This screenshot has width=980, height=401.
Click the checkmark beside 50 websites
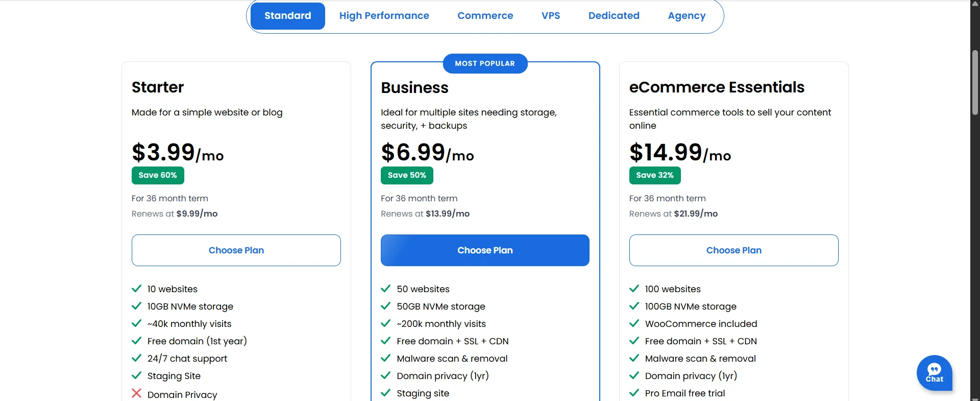(x=385, y=289)
